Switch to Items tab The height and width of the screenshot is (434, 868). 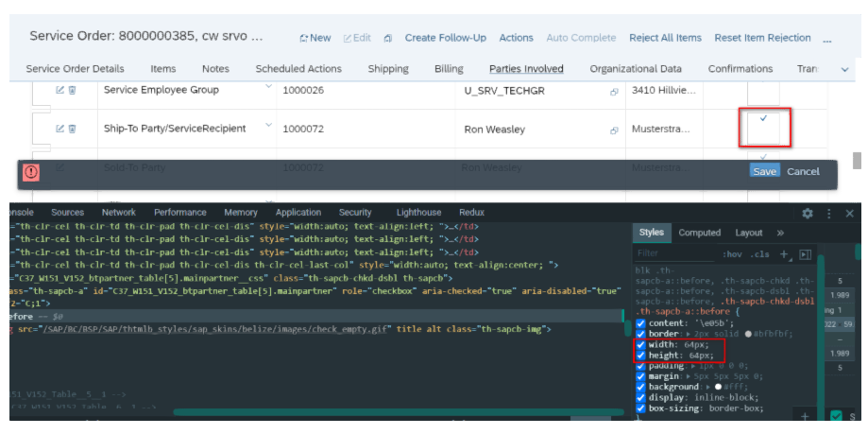pyautogui.click(x=163, y=69)
